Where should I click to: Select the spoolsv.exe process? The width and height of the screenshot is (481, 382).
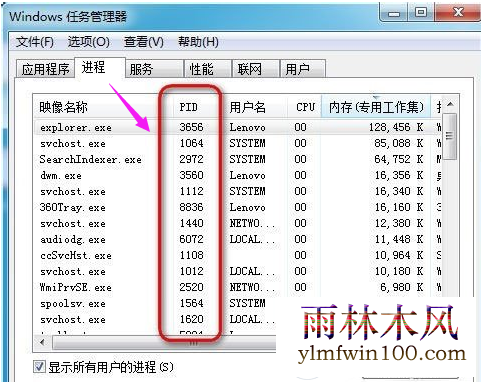click(x=155, y=303)
